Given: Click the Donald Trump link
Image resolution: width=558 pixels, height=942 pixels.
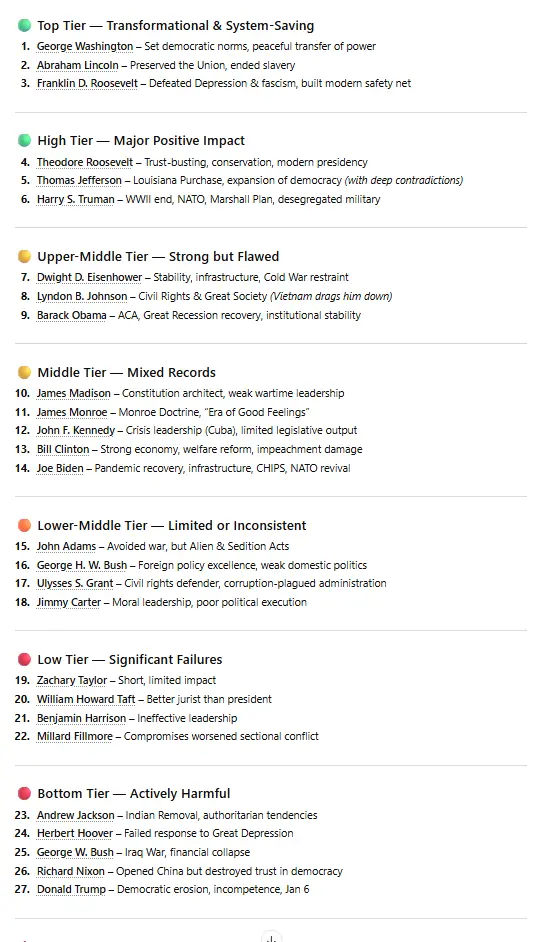Looking at the screenshot, I should [x=71, y=889].
